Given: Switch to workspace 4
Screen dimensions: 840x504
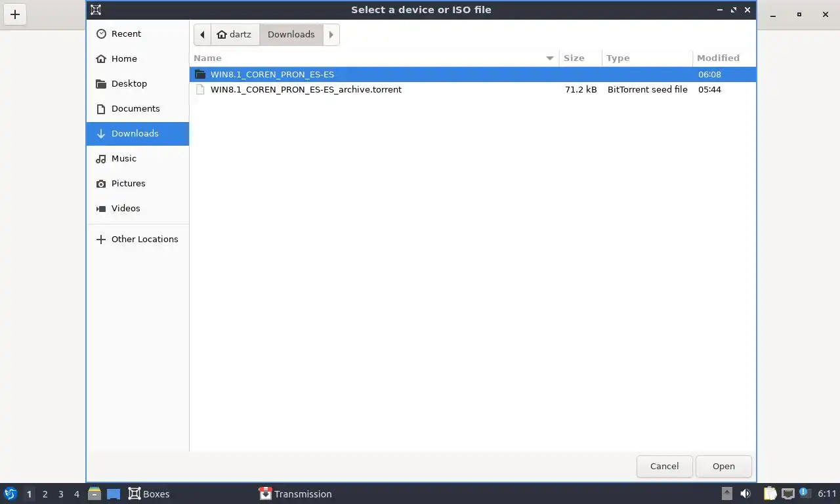Looking at the screenshot, I should click(x=76, y=493).
